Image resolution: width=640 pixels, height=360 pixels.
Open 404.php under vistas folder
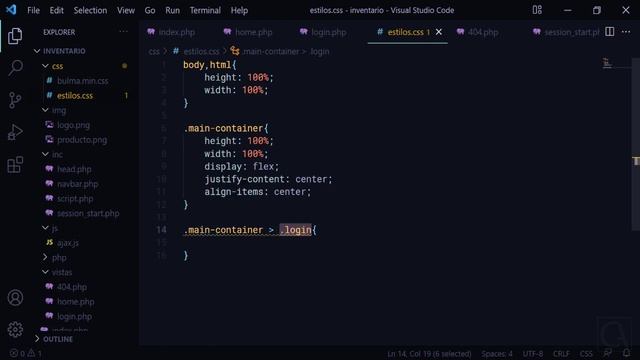(71, 287)
